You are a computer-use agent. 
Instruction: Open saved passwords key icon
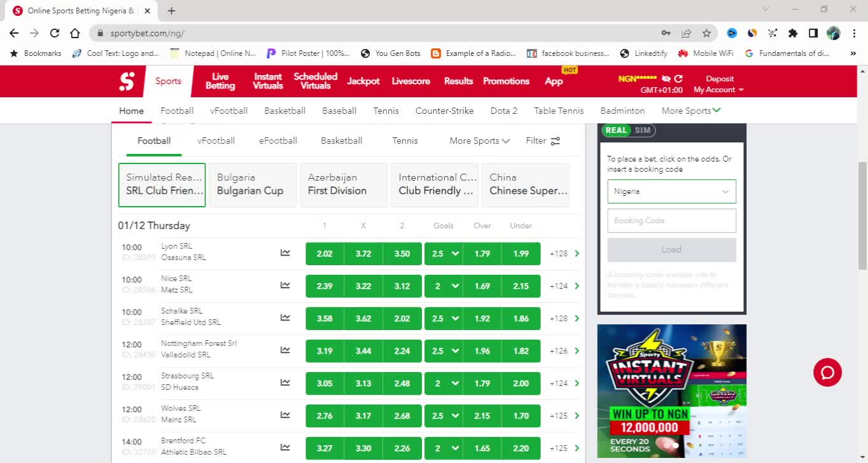point(666,33)
